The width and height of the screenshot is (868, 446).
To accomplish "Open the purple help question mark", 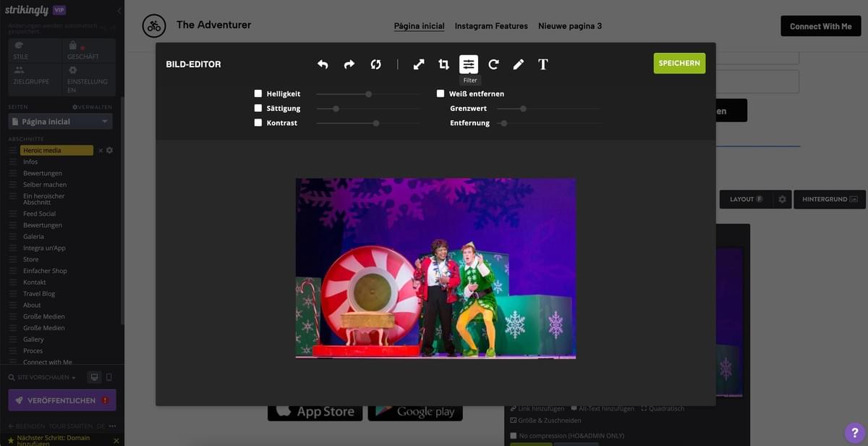I will point(855,433).
